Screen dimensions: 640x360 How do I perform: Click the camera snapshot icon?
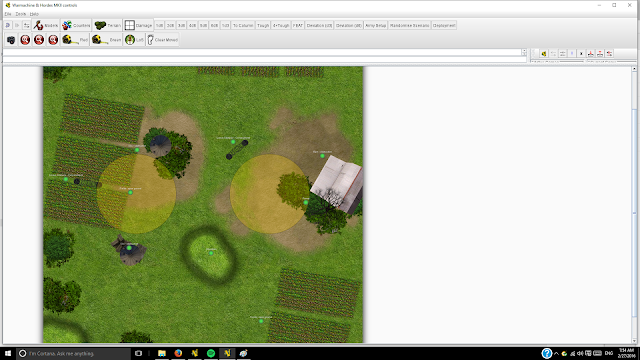click(11, 40)
